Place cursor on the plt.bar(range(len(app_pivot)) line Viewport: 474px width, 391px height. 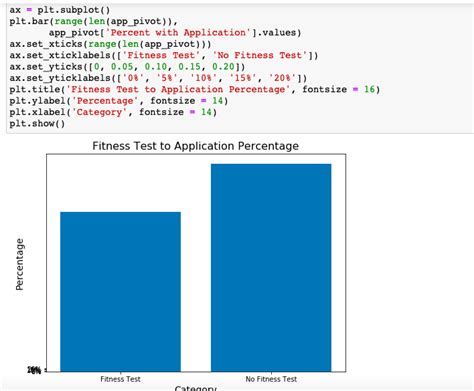point(93,21)
